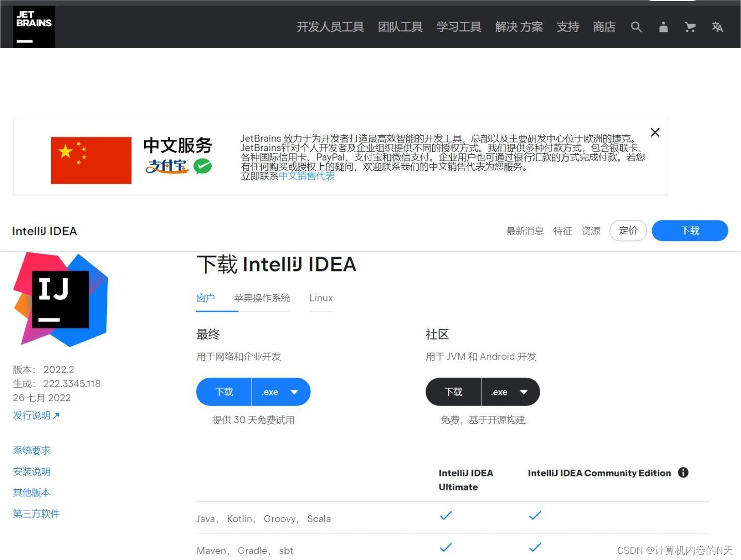Click the green WeChat Pay icon
This screenshot has height=560, width=741.
203,166
